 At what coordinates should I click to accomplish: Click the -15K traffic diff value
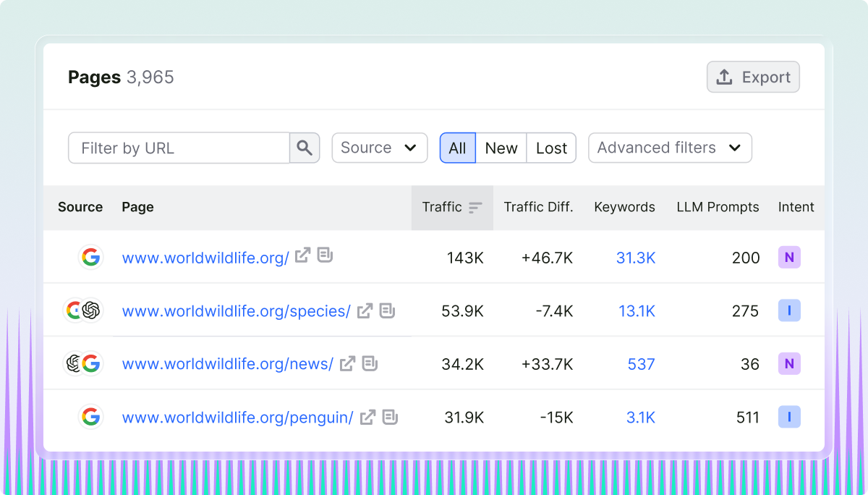(556, 418)
